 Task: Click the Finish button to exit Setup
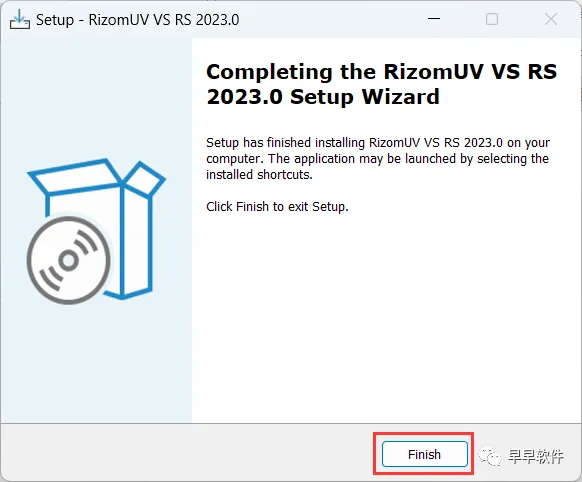coord(424,454)
